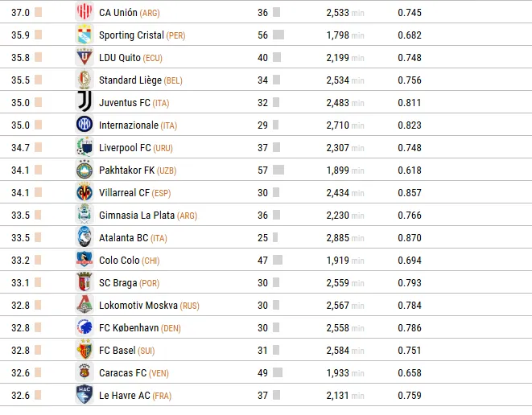Click the FC Basel club crest

tap(85, 350)
